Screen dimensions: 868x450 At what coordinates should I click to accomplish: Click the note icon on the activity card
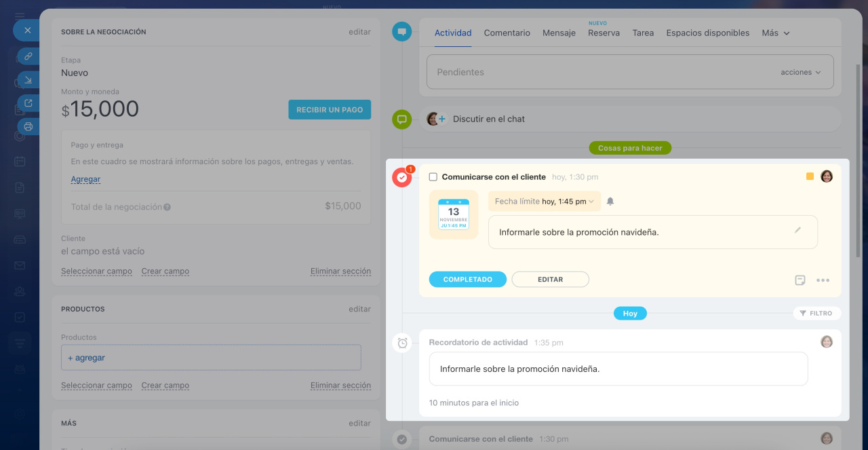(800, 280)
